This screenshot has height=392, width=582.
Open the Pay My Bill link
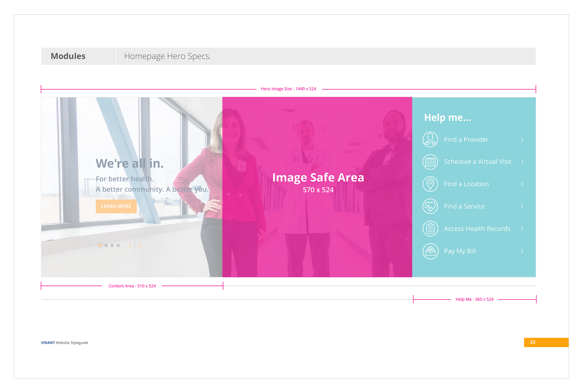[460, 251]
